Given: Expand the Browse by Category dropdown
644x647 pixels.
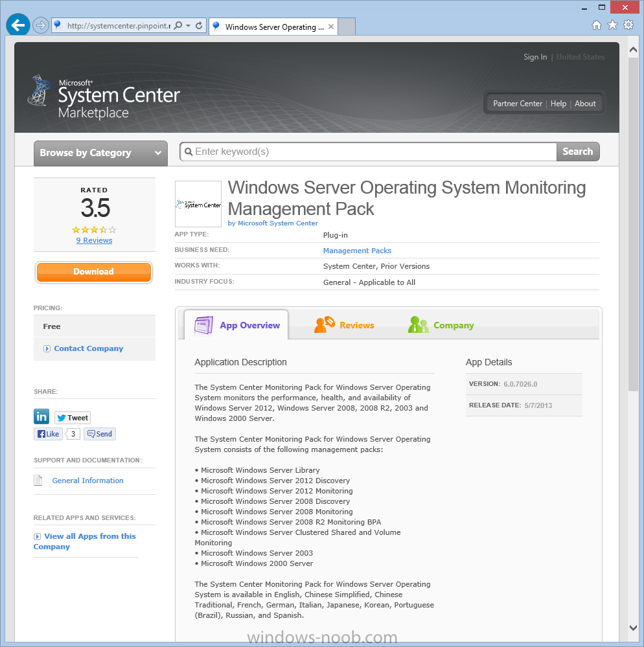Looking at the screenshot, I should 100,153.
